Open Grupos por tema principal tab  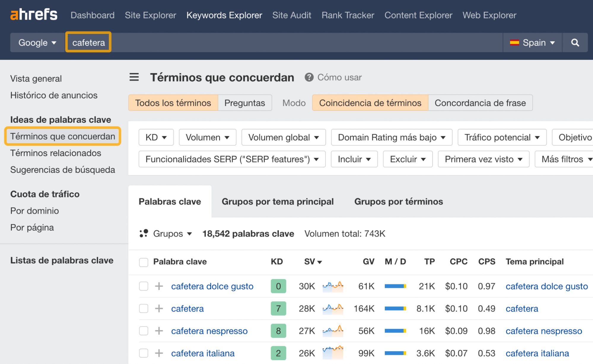(x=277, y=201)
